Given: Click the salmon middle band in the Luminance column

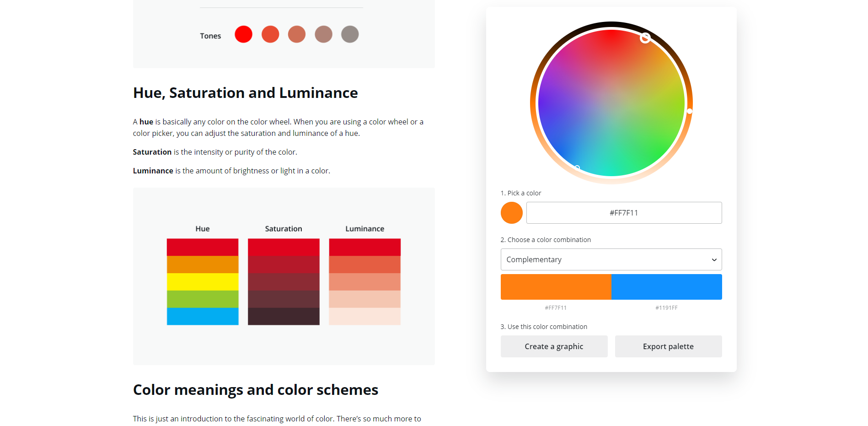Looking at the screenshot, I should [x=365, y=282].
